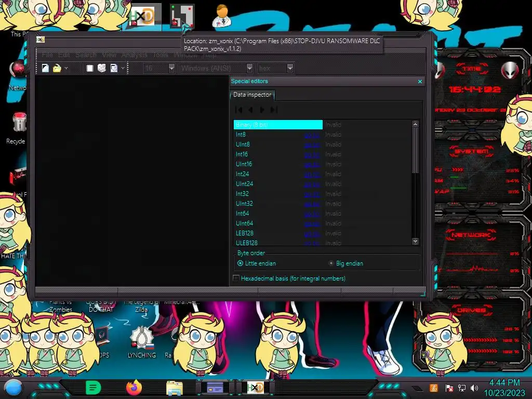This screenshot has width=532, height=399.
Task: Click the go to link for LEB128
Action: (x=312, y=233)
